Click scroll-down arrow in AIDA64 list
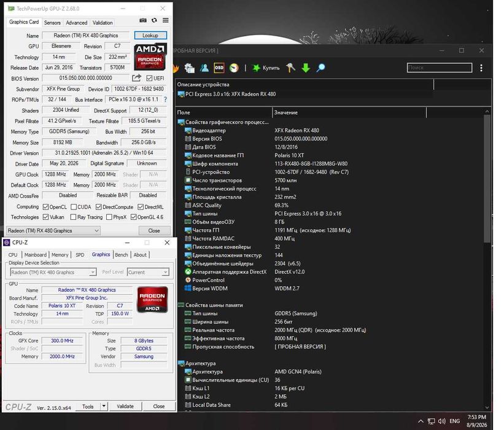 pyautogui.click(x=487, y=407)
